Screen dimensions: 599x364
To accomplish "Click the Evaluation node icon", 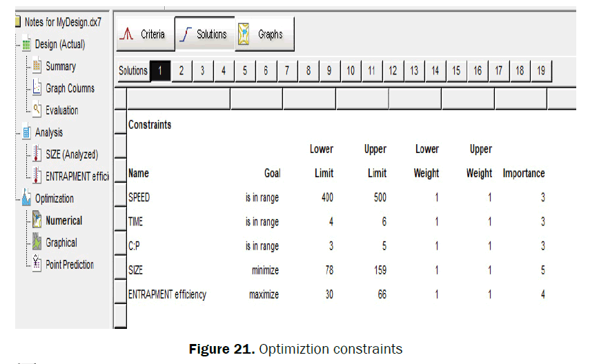I will [x=37, y=110].
